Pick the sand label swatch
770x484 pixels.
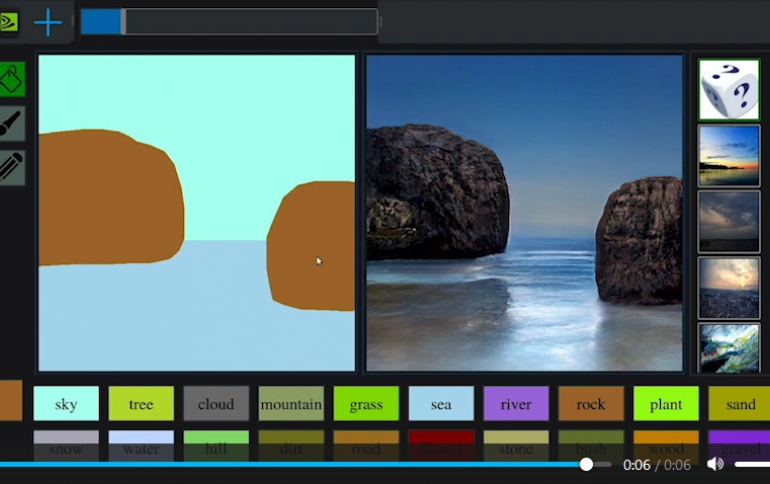point(739,403)
